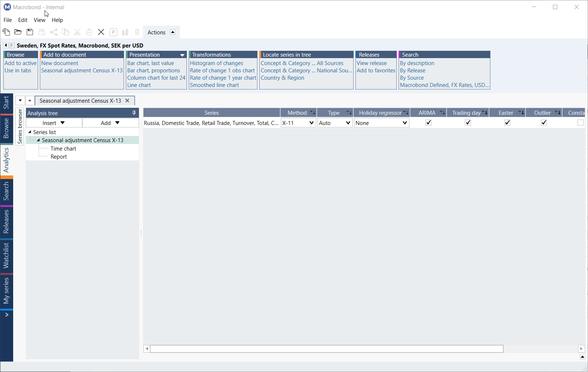This screenshot has width=588, height=372.
Task: Expand the sidebar with the chevron at bottom
Action: (7, 315)
